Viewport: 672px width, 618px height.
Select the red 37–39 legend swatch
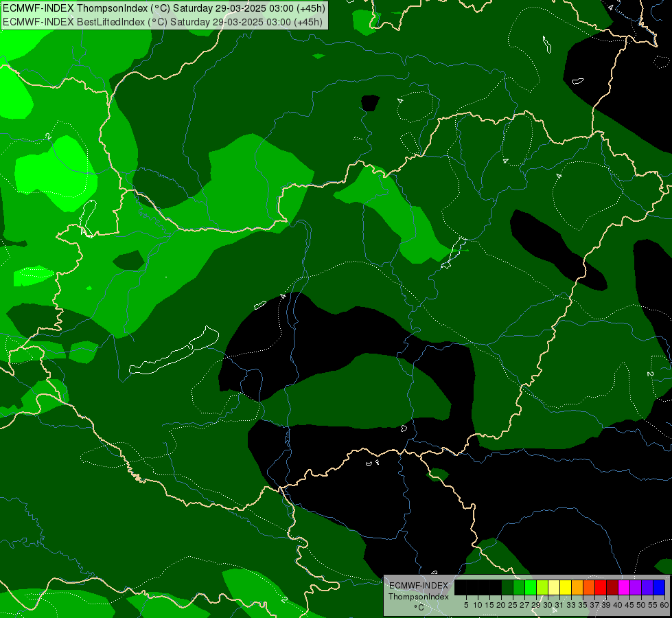click(601, 587)
